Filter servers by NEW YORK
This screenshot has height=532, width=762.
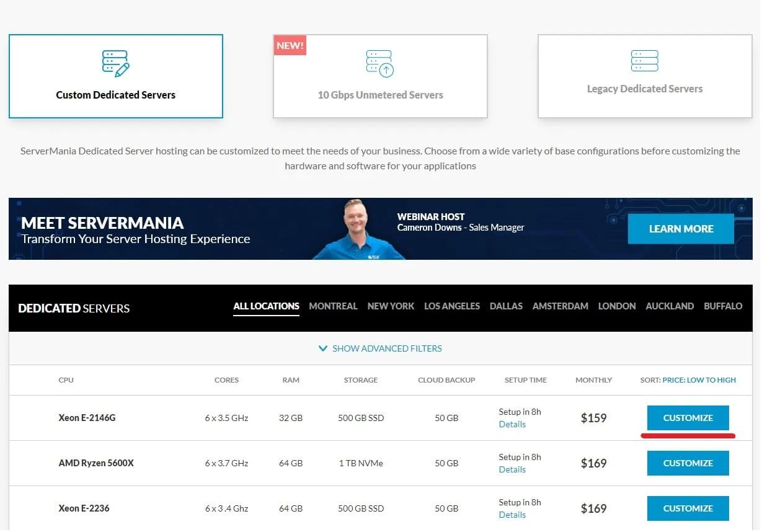point(391,306)
